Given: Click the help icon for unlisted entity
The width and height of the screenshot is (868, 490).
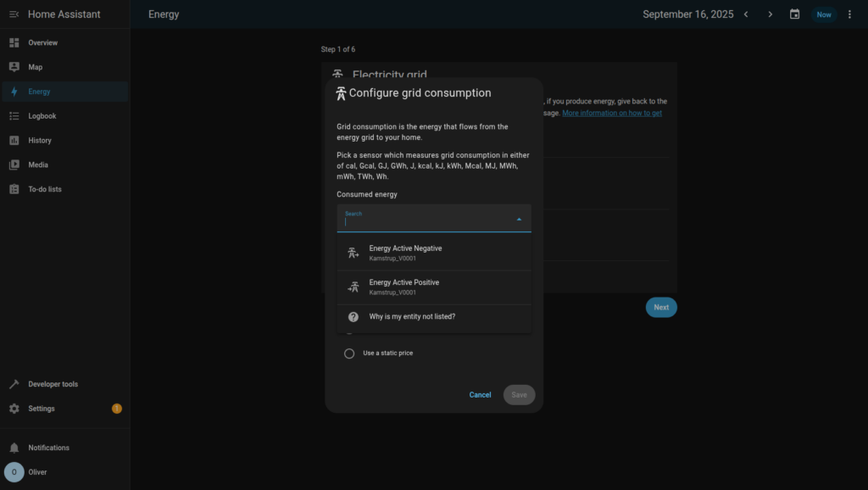Looking at the screenshot, I should (x=353, y=316).
